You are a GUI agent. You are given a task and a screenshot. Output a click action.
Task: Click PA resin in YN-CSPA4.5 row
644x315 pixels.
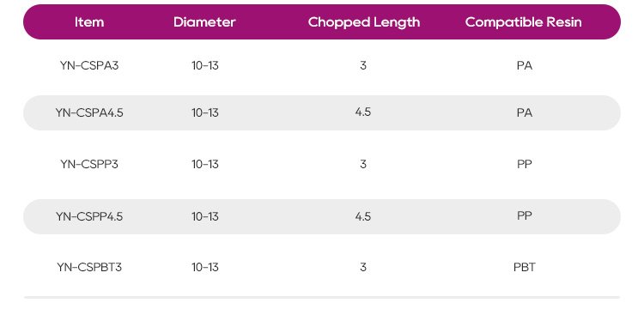tap(525, 112)
